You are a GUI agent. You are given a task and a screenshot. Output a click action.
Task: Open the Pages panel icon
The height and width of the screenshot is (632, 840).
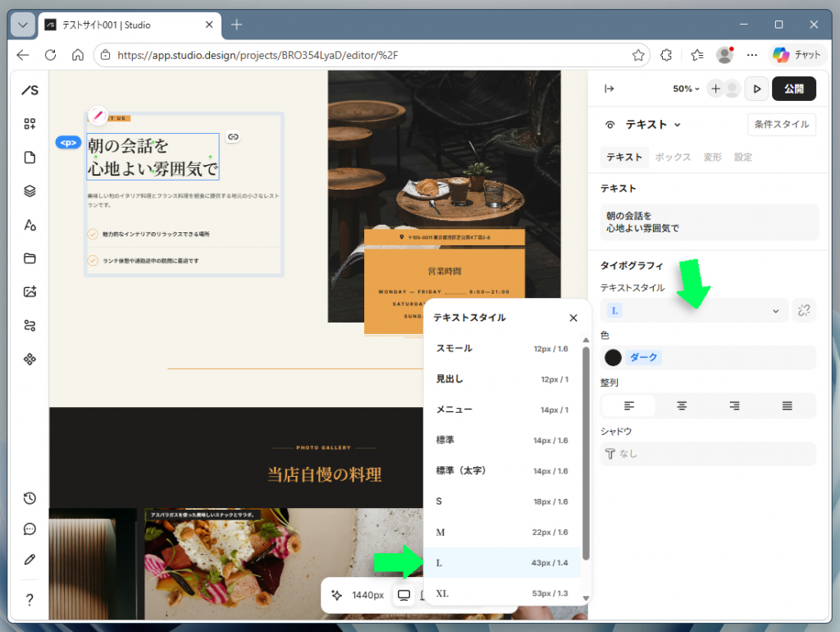coord(30,158)
